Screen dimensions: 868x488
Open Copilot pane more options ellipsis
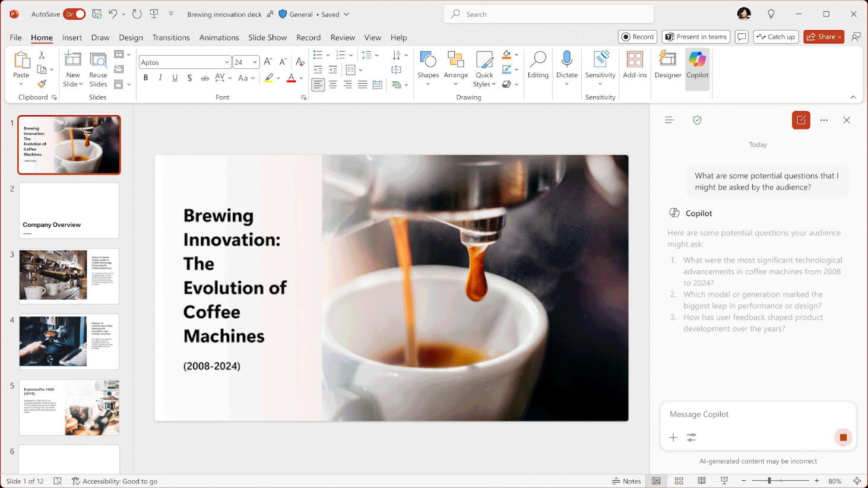pos(824,120)
